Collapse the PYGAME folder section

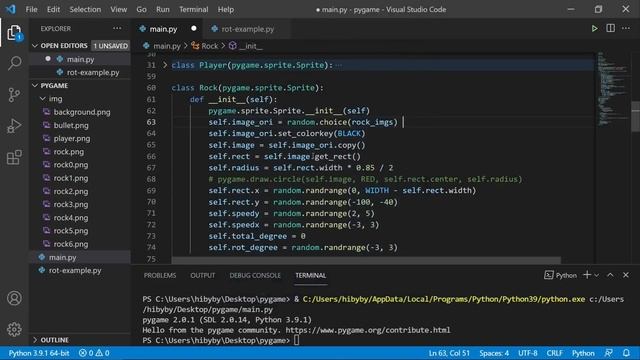[35, 85]
